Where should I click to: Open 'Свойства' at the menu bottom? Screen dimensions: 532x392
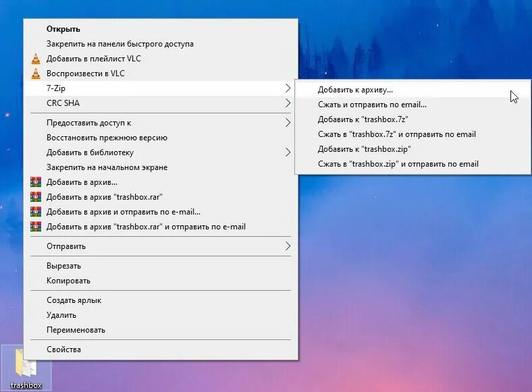(x=161, y=349)
